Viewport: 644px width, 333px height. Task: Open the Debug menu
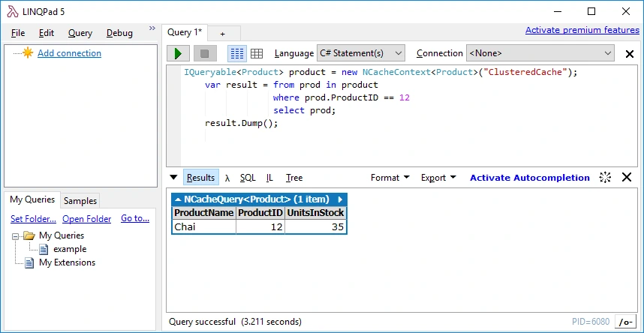(x=119, y=33)
